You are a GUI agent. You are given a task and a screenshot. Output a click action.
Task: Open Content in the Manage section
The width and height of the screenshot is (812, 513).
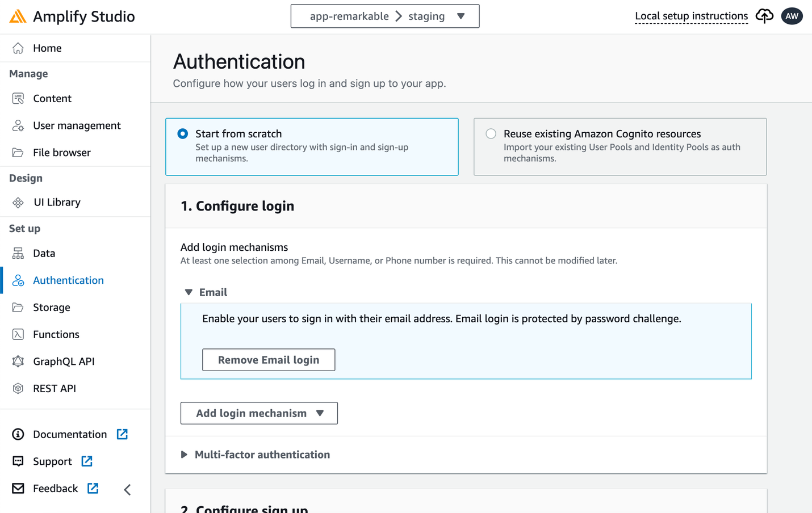52,99
